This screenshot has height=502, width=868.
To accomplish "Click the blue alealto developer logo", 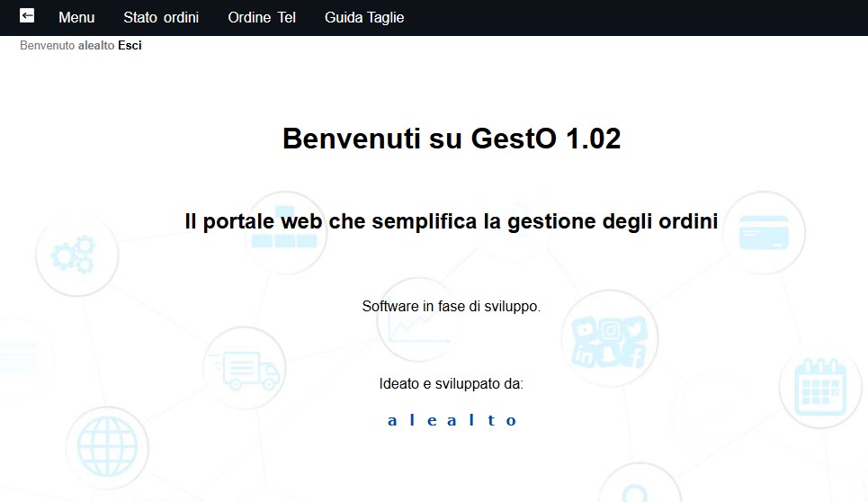I will (452, 420).
